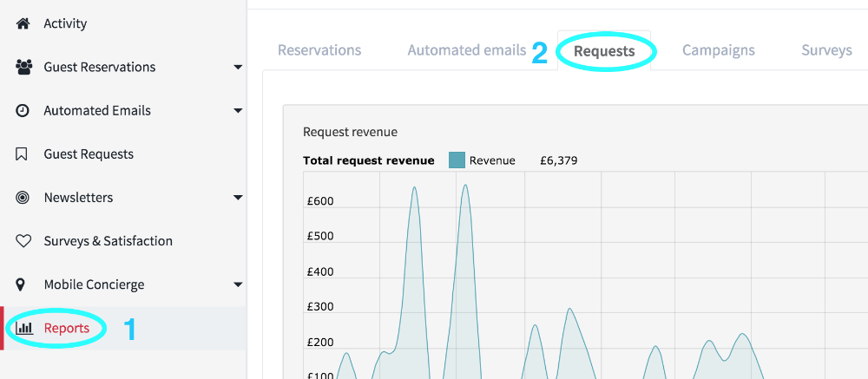This screenshot has width=868, height=379.
Task: Click the Revenue legend color swatch
Action: click(457, 160)
